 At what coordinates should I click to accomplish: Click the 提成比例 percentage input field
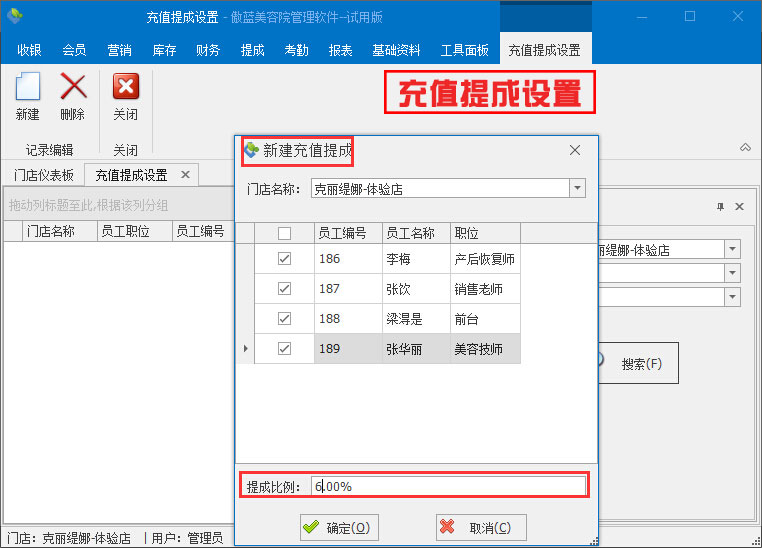pyautogui.click(x=447, y=486)
